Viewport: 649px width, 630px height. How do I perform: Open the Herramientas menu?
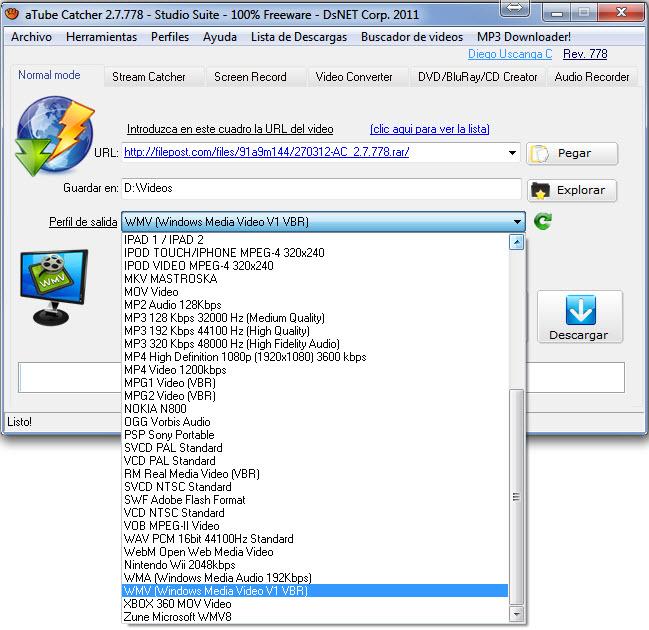point(101,37)
